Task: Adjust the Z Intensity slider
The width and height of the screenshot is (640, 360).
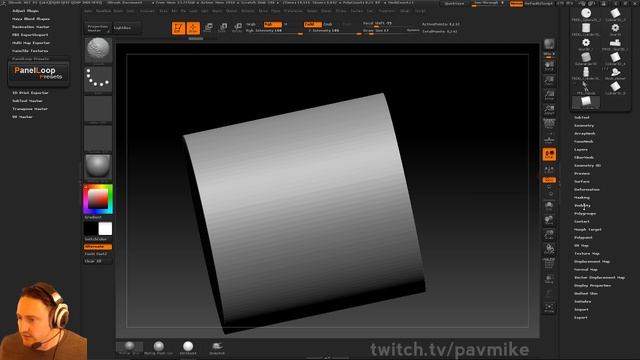Action: (x=333, y=31)
